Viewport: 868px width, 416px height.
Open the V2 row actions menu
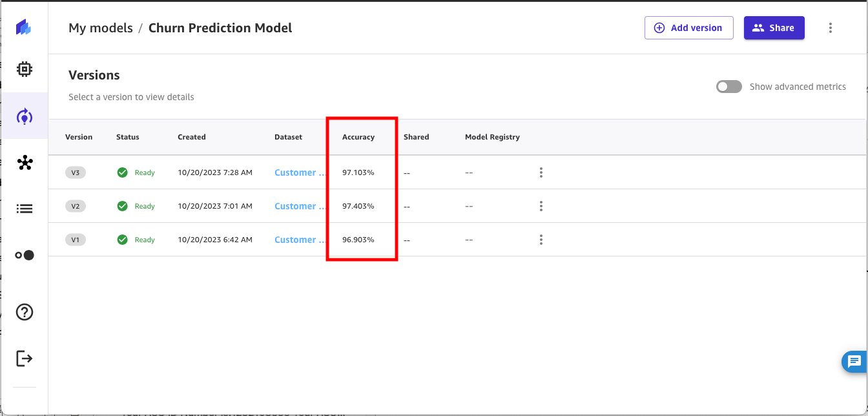click(541, 206)
